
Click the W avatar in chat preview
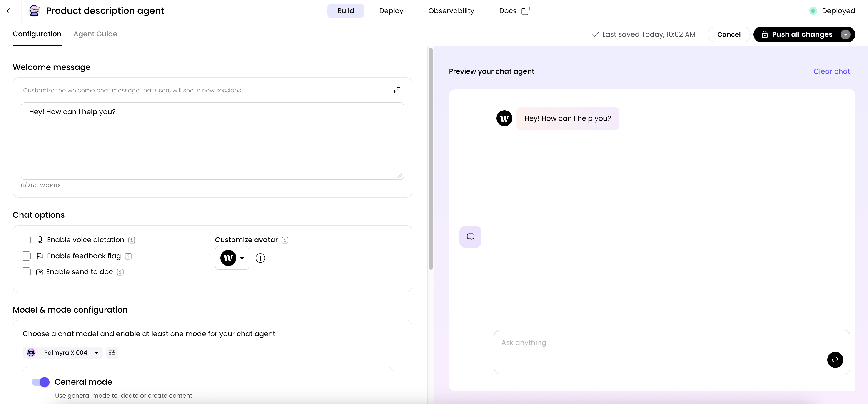(x=504, y=118)
